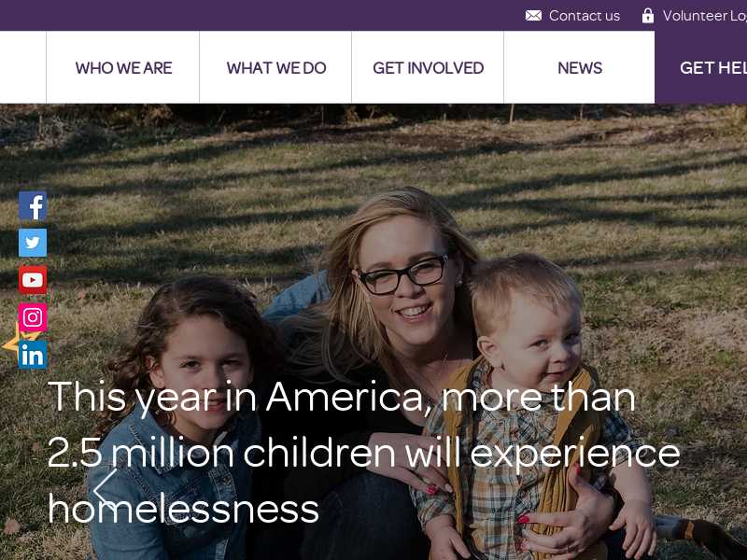Click the yellow star behind LinkedIn icon
The width and height of the screenshot is (747, 560).
click(10, 341)
